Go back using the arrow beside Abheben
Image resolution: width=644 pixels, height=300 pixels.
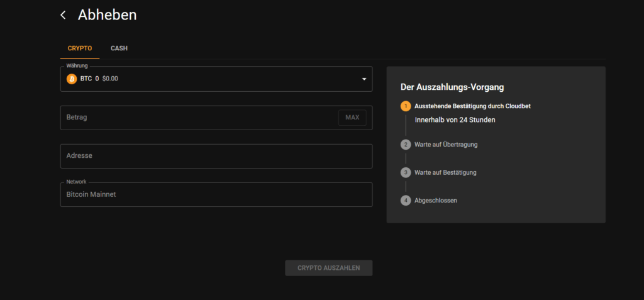pos(63,15)
